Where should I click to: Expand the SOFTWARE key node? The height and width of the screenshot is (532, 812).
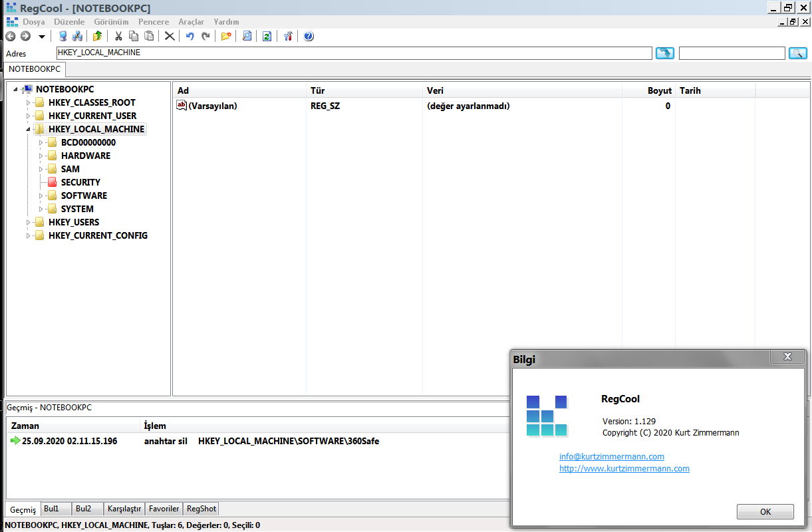[41, 196]
